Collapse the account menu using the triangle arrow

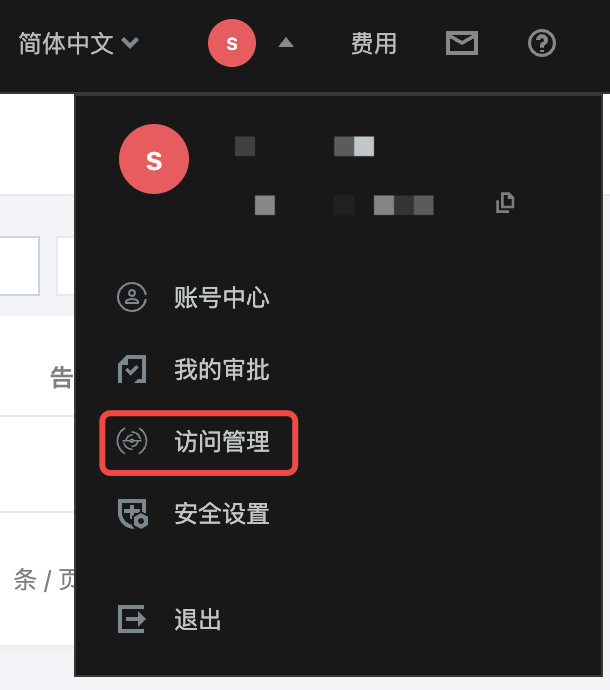(x=286, y=42)
